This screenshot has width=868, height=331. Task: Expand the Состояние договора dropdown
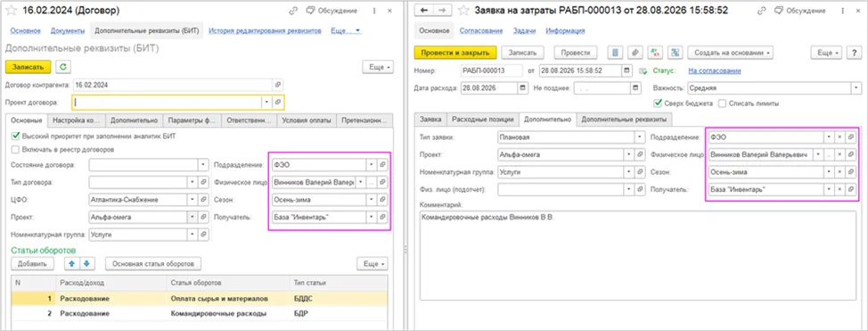[204, 165]
